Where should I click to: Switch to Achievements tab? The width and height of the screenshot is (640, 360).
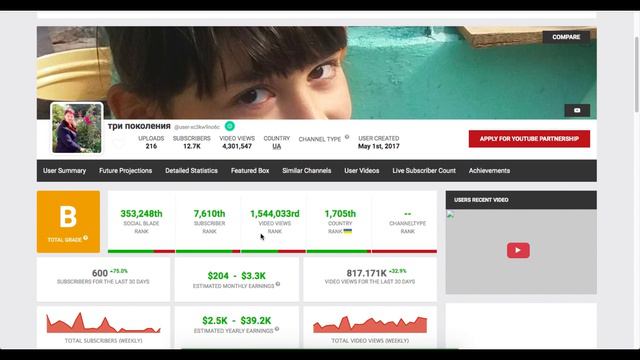pos(489,171)
